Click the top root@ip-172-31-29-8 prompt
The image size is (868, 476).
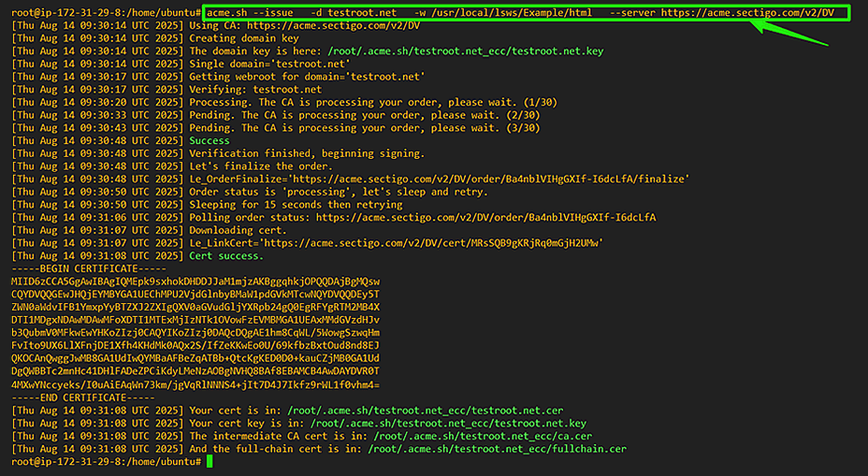[106, 13]
